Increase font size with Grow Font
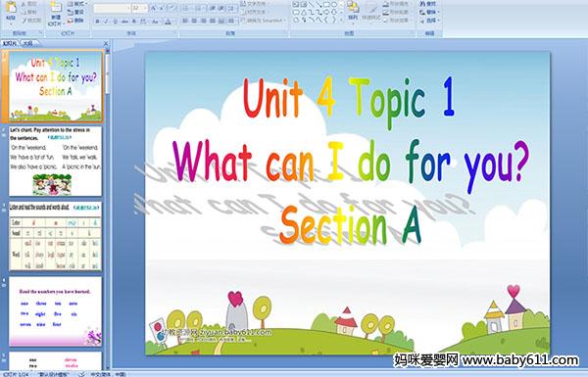This screenshot has height=377, width=588. (x=154, y=8)
